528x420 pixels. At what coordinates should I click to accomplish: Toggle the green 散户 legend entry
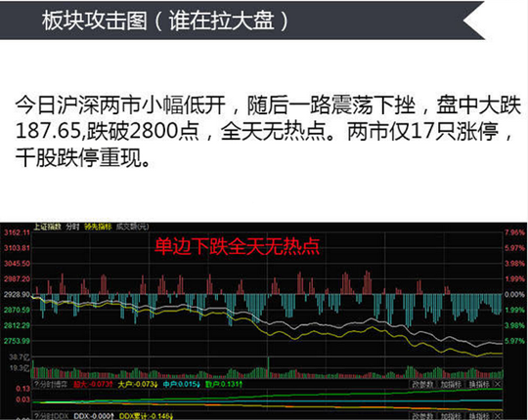[x=224, y=384]
